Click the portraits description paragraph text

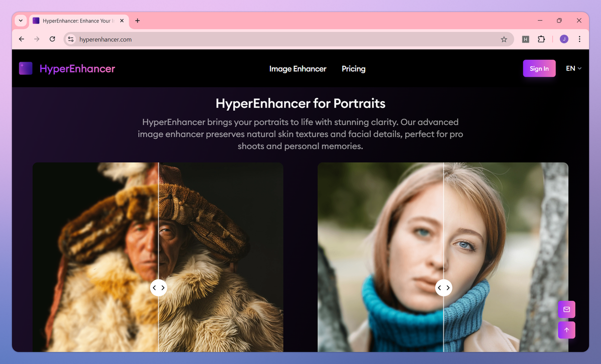[300, 134]
